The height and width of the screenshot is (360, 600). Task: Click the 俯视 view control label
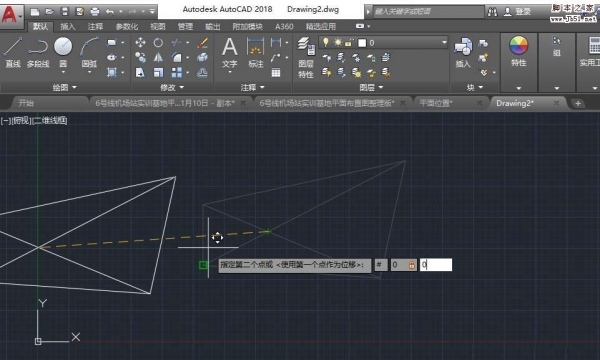coord(21,121)
